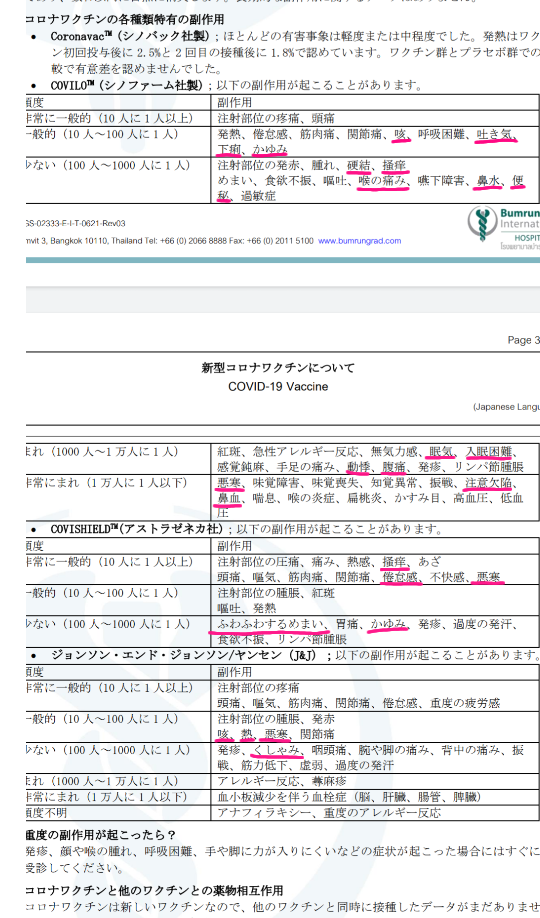Click the word 注意欠陥
The image size is (540, 918).
pyautogui.click(x=488, y=483)
